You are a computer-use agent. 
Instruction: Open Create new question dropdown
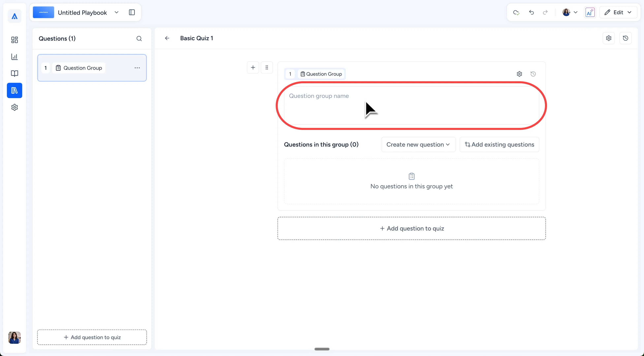coord(419,144)
